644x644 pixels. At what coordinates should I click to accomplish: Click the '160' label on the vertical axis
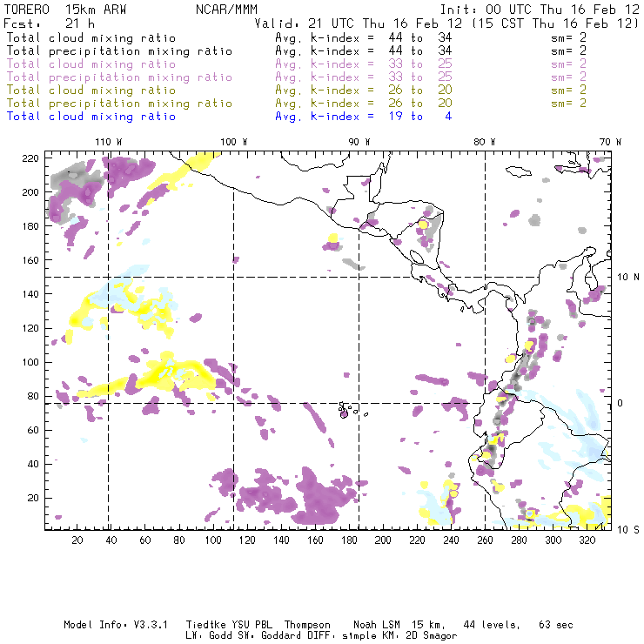30,260
